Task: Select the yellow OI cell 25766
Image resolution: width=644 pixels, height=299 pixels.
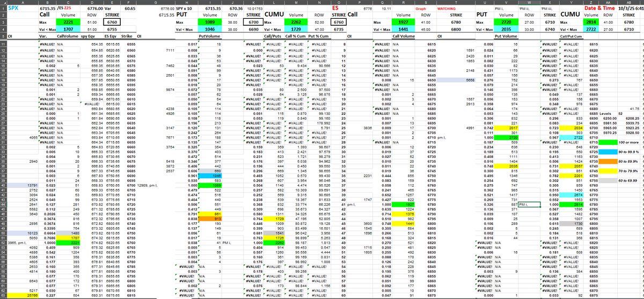Action: (x=22, y=295)
